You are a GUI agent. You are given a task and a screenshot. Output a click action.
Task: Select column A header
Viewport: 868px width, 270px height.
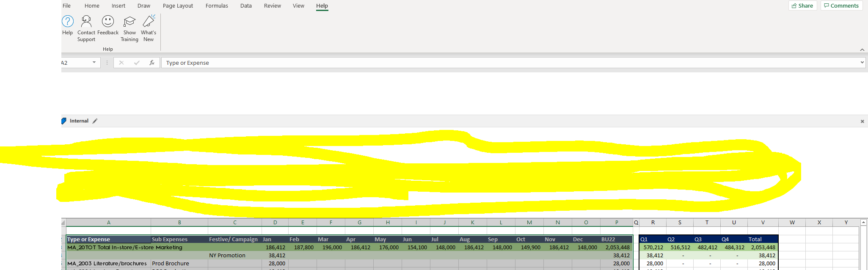point(109,223)
